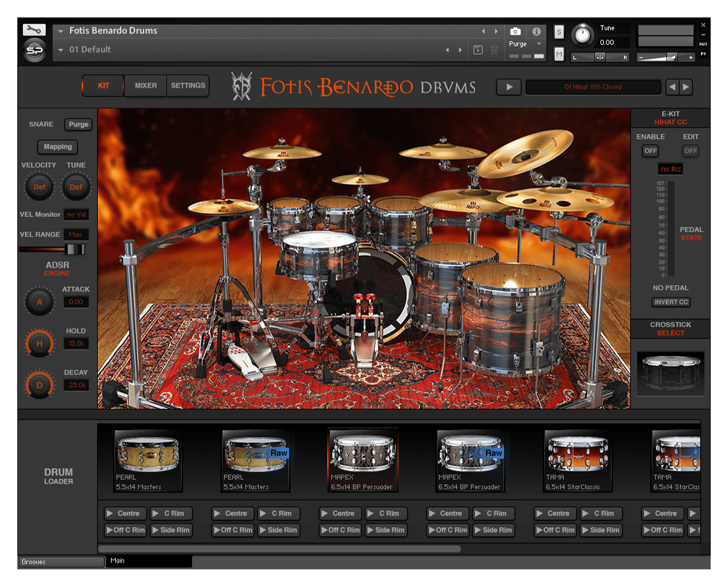The height and width of the screenshot is (586, 728).
Task: Click the save preset floppy icon
Action: pos(478,50)
